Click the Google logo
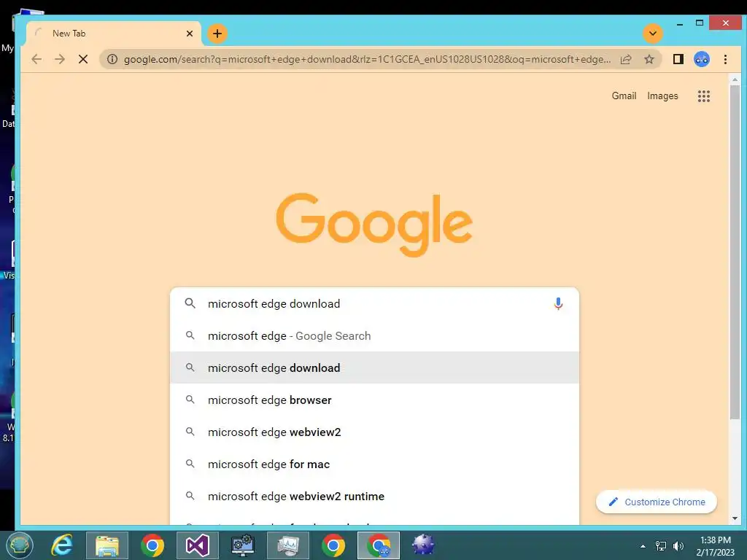 [x=374, y=224]
